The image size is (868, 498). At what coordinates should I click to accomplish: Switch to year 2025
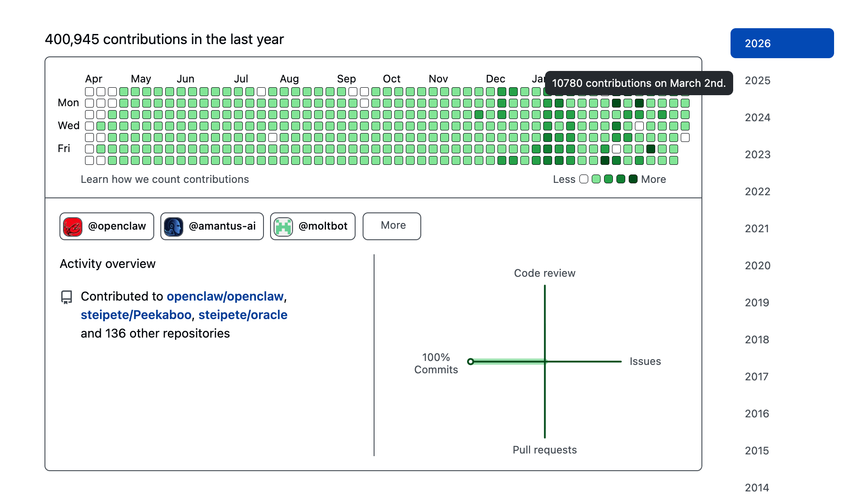tap(757, 81)
